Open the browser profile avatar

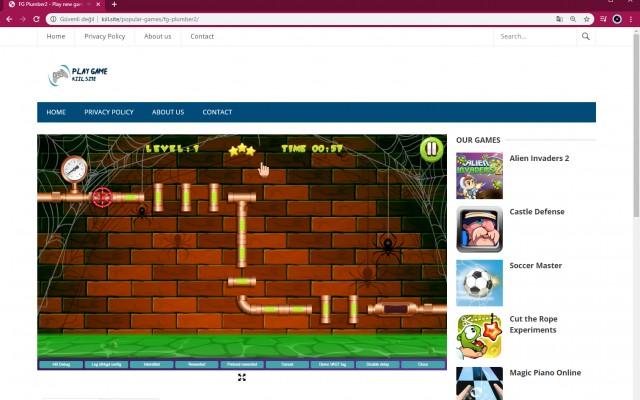(617, 19)
